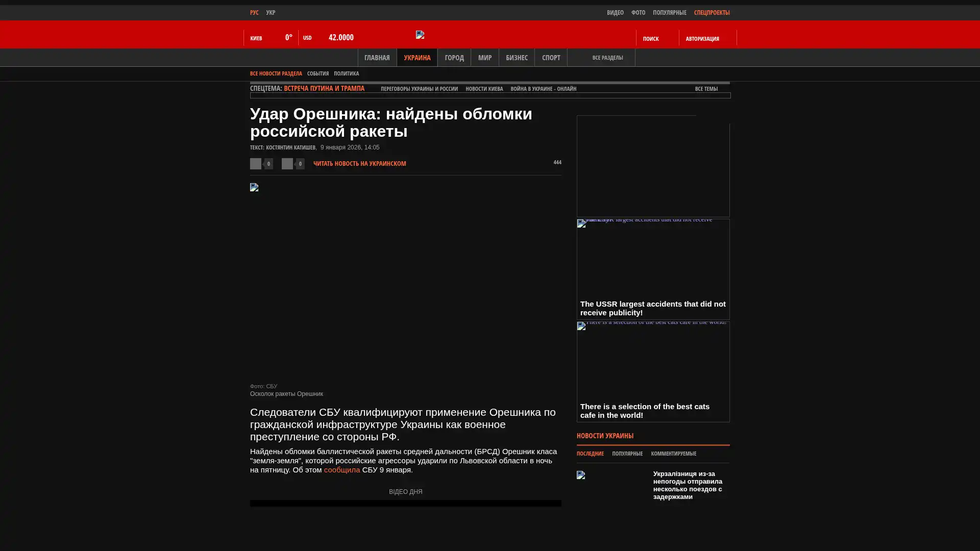Open the АВТОРИЗАЦИЯ login button

pos(702,38)
